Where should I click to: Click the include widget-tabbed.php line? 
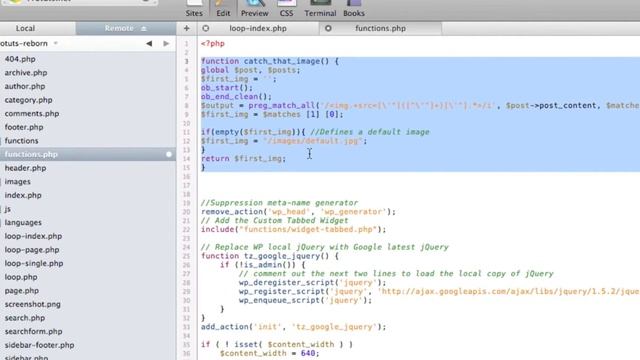tap(293, 229)
